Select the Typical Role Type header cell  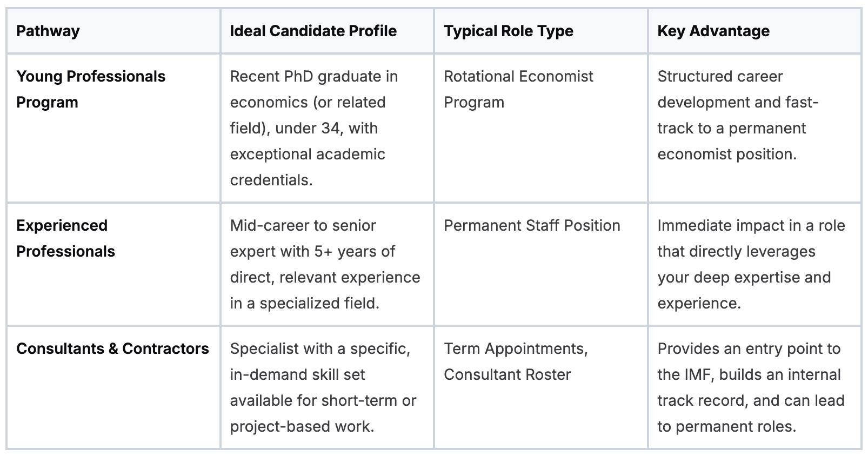click(508, 31)
